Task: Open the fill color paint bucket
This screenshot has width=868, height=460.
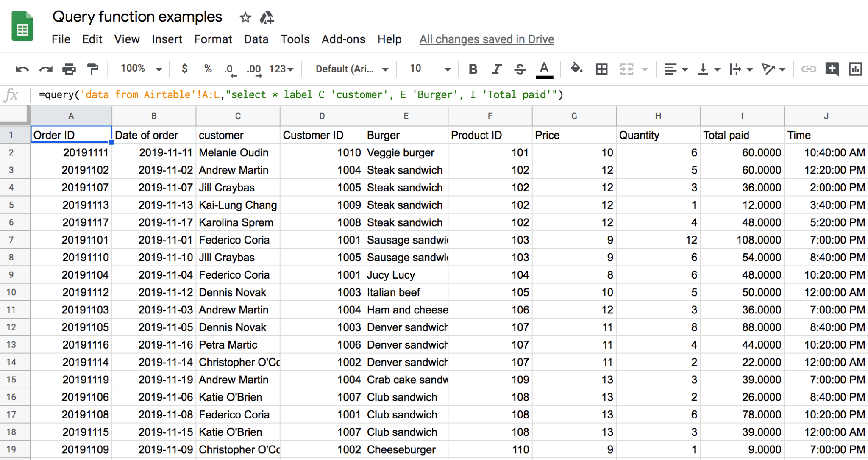Action: click(x=576, y=68)
